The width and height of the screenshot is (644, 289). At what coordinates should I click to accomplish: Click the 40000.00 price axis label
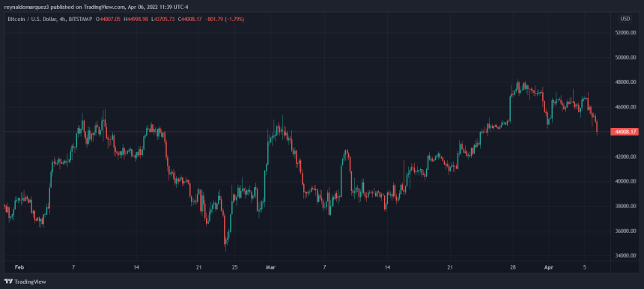click(625, 181)
